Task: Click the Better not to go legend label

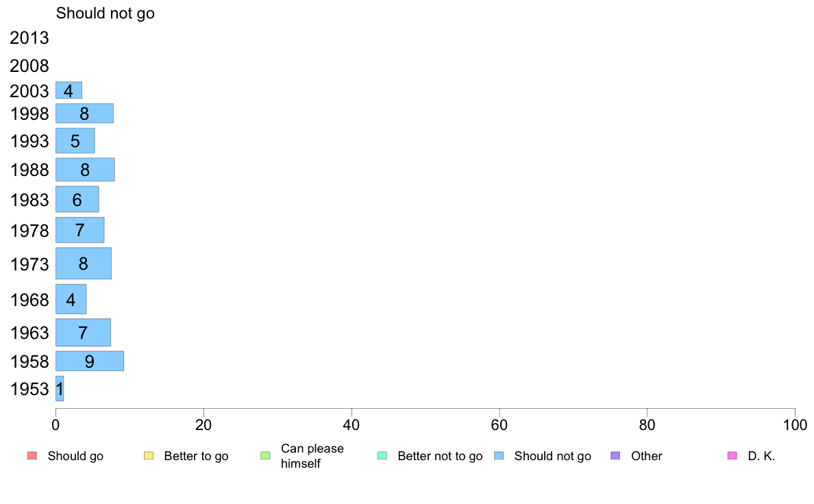Action: (x=440, y=456)
